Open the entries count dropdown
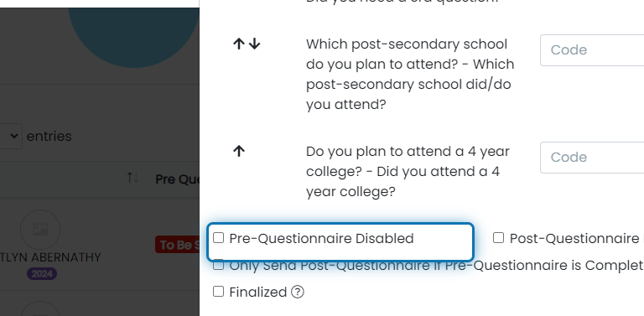The image size is (644, 316). pyautogui.click(x=11, y=136)
